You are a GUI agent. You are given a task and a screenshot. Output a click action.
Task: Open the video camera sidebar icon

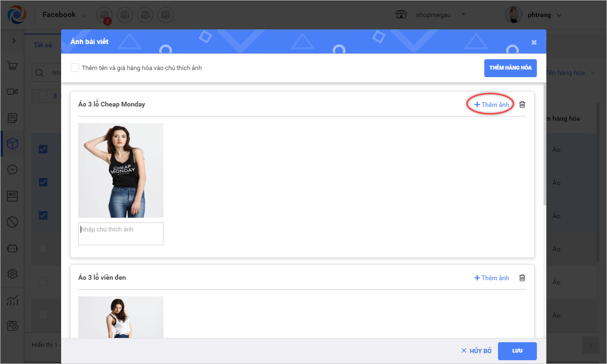[x=13, y=92]
